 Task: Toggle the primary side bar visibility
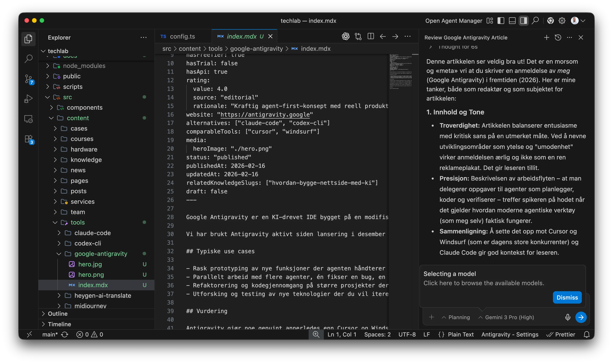click(501, 21)
